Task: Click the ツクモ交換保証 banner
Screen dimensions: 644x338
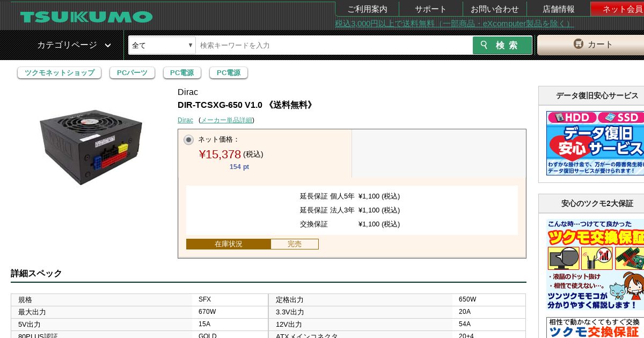Action: (595, 264)
